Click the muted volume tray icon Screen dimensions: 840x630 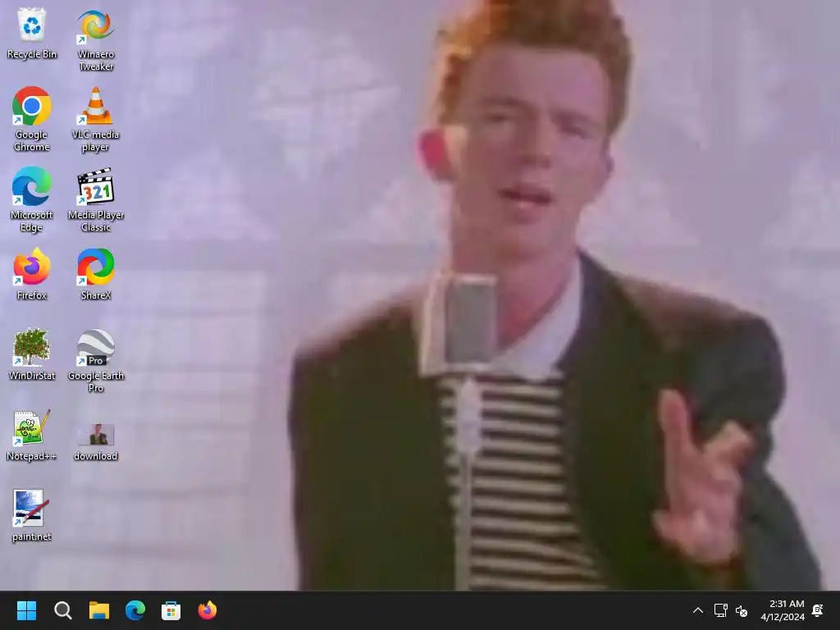pos(742,610)
